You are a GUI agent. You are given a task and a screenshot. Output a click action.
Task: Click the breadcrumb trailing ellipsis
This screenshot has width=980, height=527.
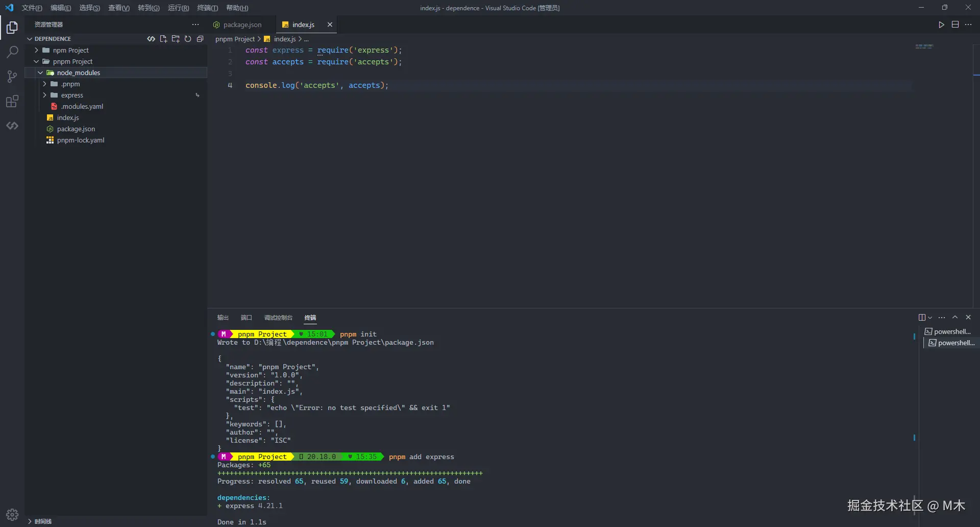click(306, 39)
